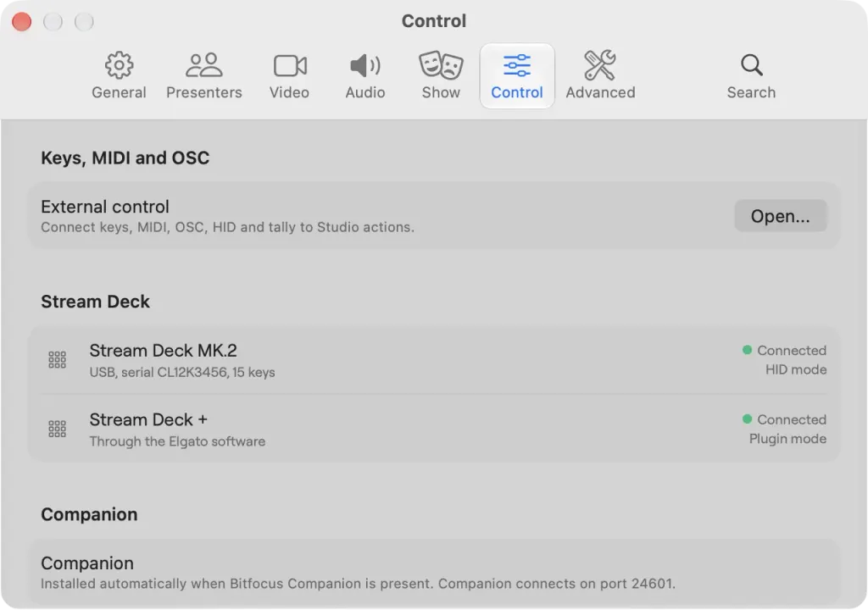Image resolution: width=868 pixels, height=610 pixels.
Task: Click the 'HID mode' status text
Action: tap(796, 369)
